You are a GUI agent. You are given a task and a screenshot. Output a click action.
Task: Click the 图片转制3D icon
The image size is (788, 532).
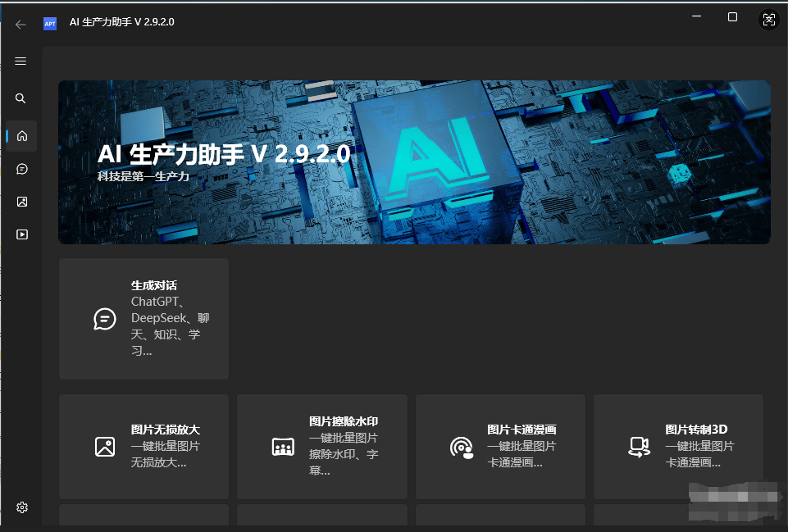pos(639,448)
